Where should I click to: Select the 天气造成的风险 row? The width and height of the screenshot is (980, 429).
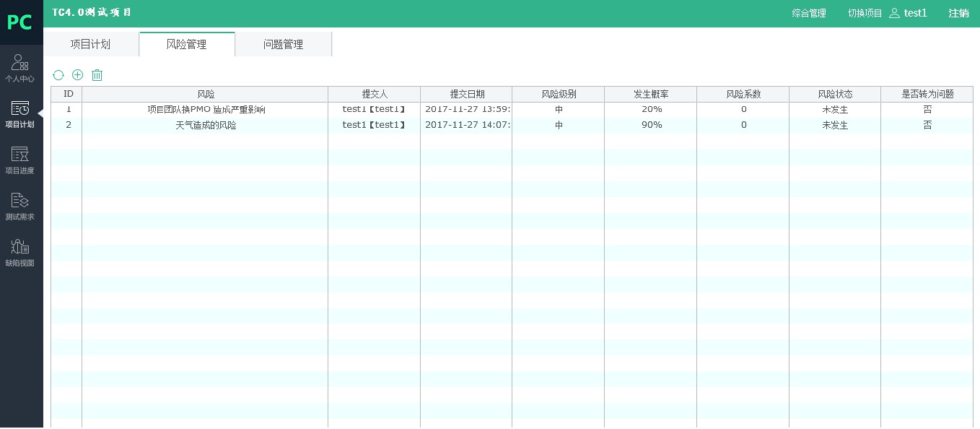tap(512, 125)
